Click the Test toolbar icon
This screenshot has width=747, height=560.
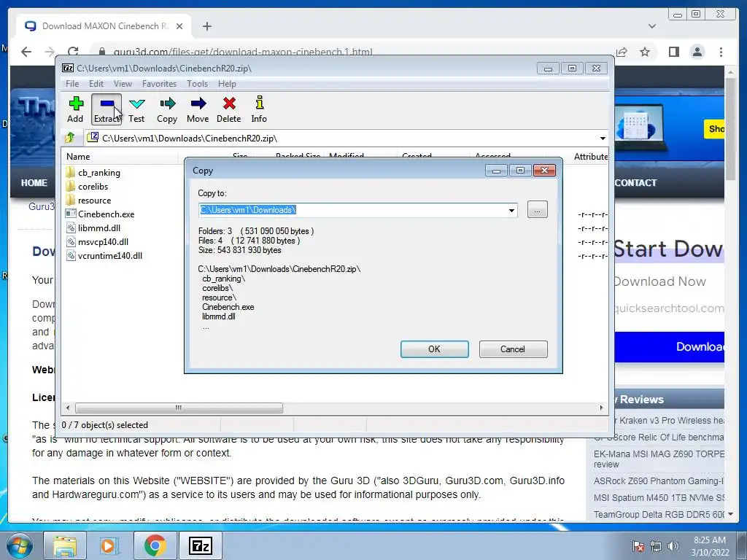(x=136, y=109)
